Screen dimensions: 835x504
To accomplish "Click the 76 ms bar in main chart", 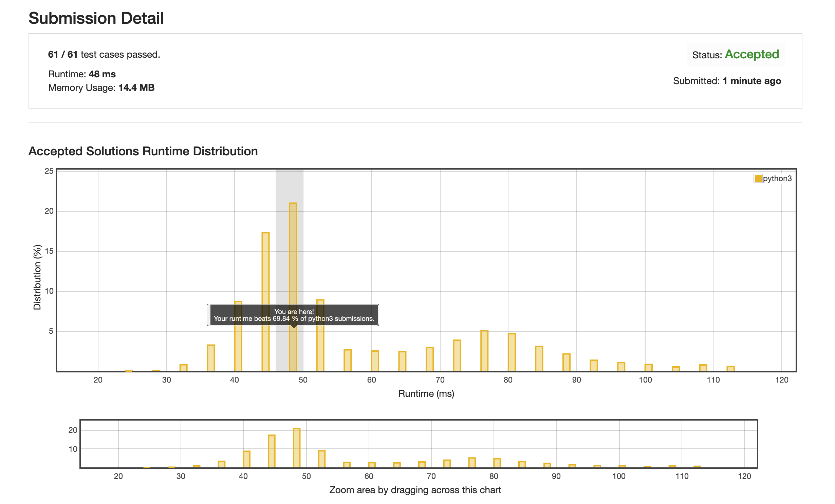I will 484,351.
